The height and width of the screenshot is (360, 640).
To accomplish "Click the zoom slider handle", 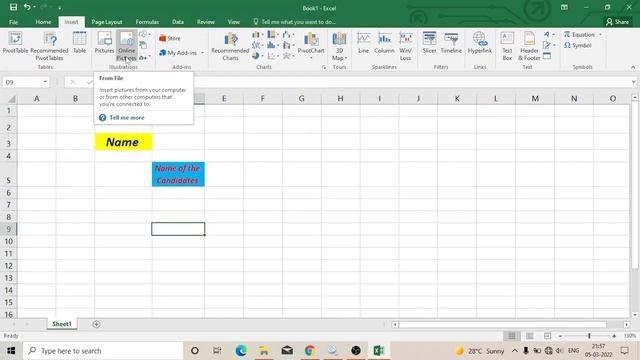I will pos(589,336).
